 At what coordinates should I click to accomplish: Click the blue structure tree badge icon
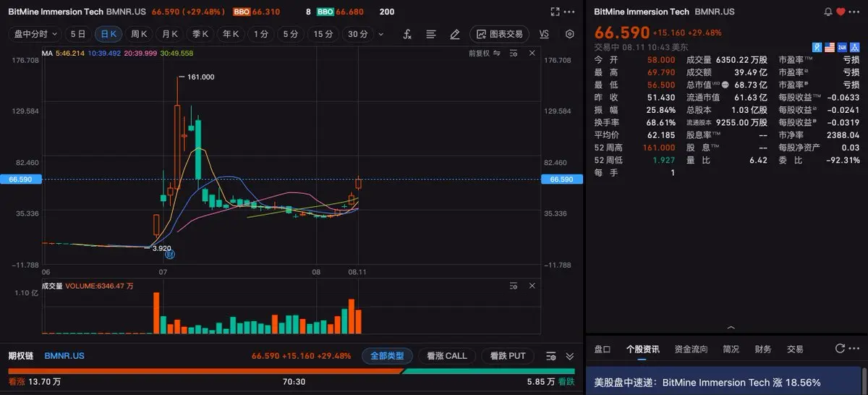click(x=854, y=48)
